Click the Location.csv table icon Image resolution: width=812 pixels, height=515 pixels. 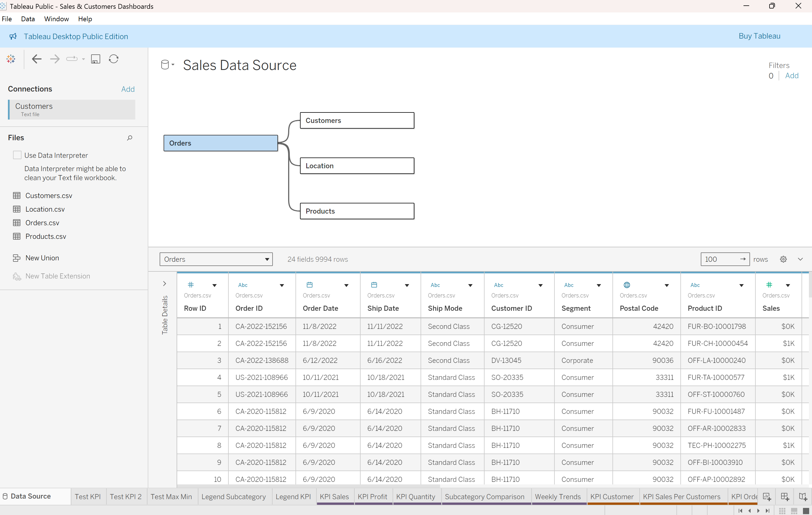16,209
